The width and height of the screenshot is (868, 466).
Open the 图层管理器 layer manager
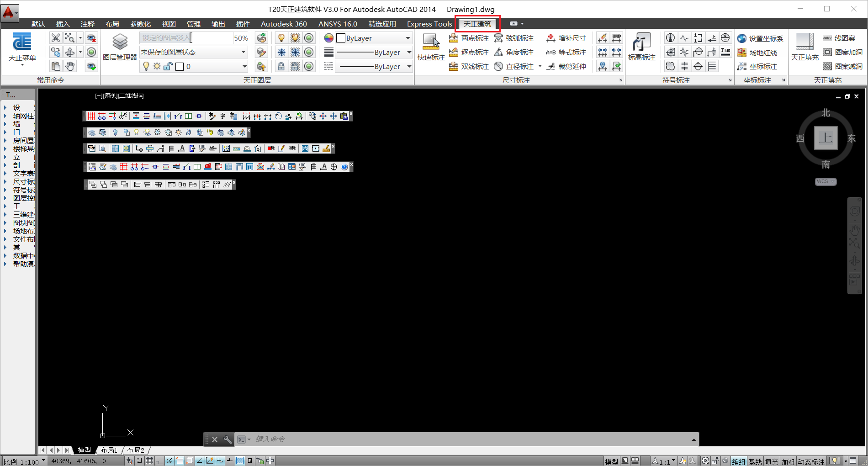coord(120,47)
